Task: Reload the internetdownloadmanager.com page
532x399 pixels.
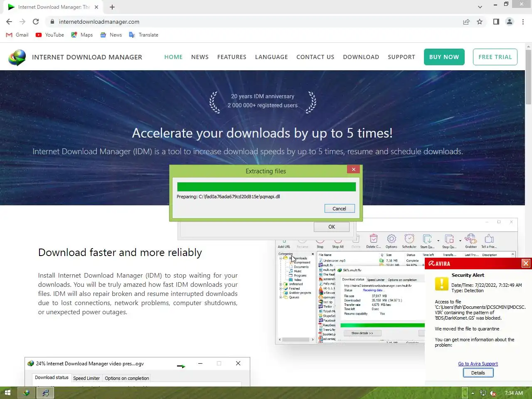Action: click(36, 22)
